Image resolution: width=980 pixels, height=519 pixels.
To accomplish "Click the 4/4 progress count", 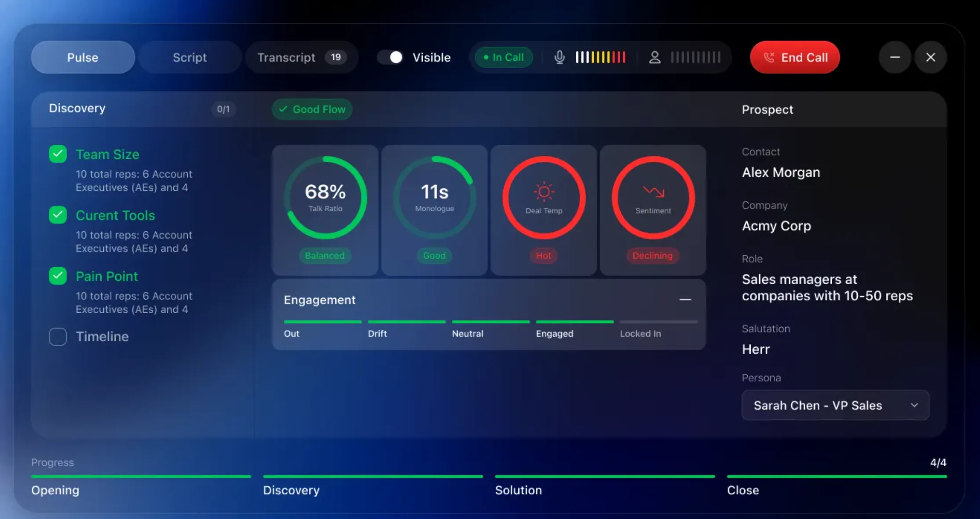I will tap(938, 462).
